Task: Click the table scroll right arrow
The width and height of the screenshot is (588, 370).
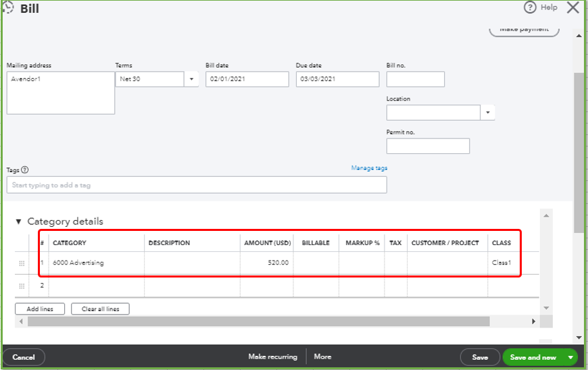Action: tap(533, 321)
